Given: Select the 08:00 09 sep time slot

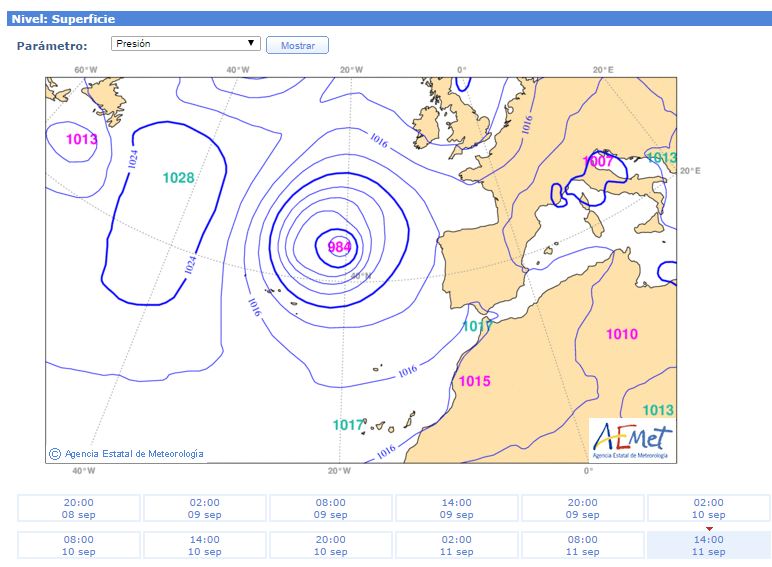Looking at the screenshot, I should tap(331, 508).
